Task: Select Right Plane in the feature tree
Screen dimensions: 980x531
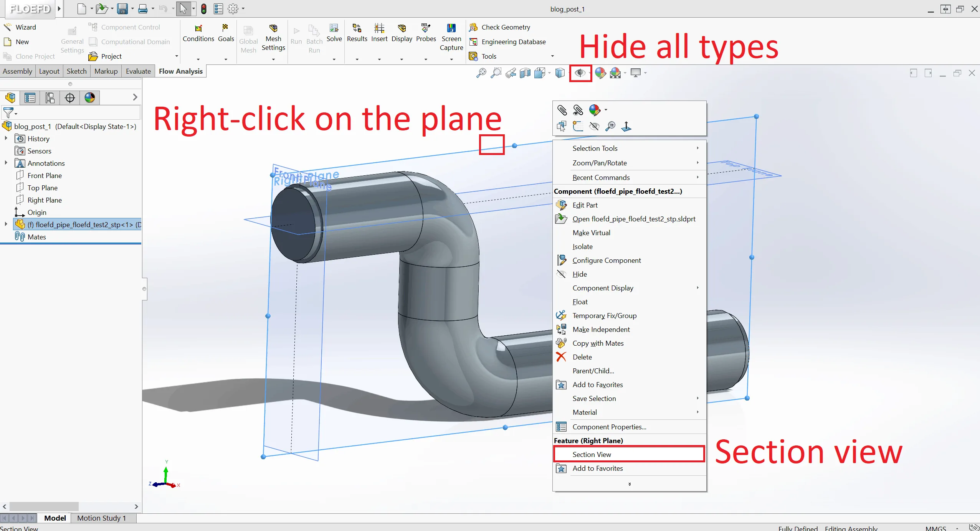Action: pyautogui.click(x=45, y=200)
